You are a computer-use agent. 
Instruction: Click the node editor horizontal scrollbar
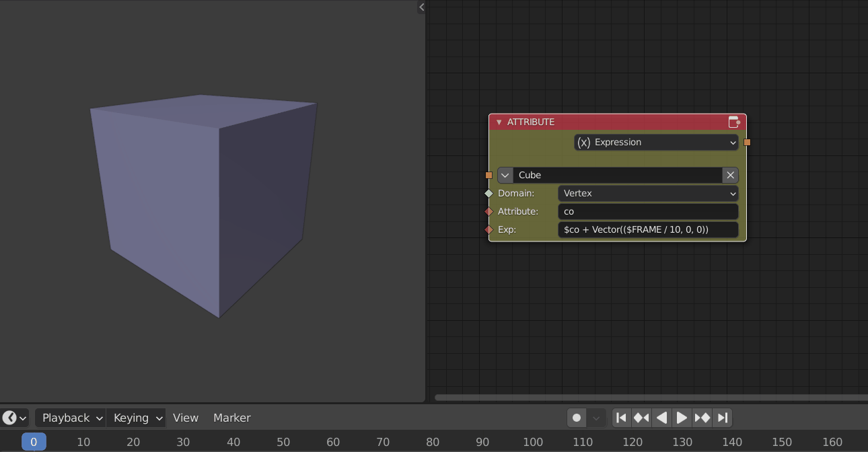pyautogui.click(x=651, y=398)
